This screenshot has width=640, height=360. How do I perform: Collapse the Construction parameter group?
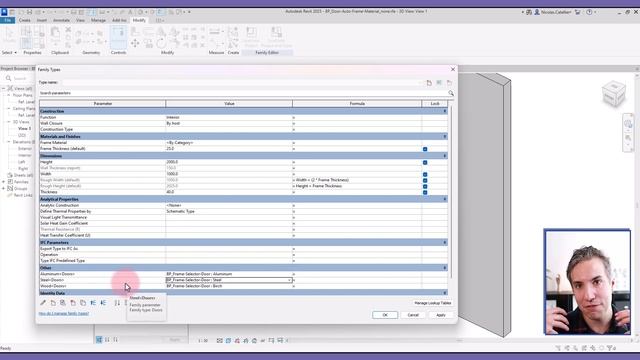tap(445, 111)
